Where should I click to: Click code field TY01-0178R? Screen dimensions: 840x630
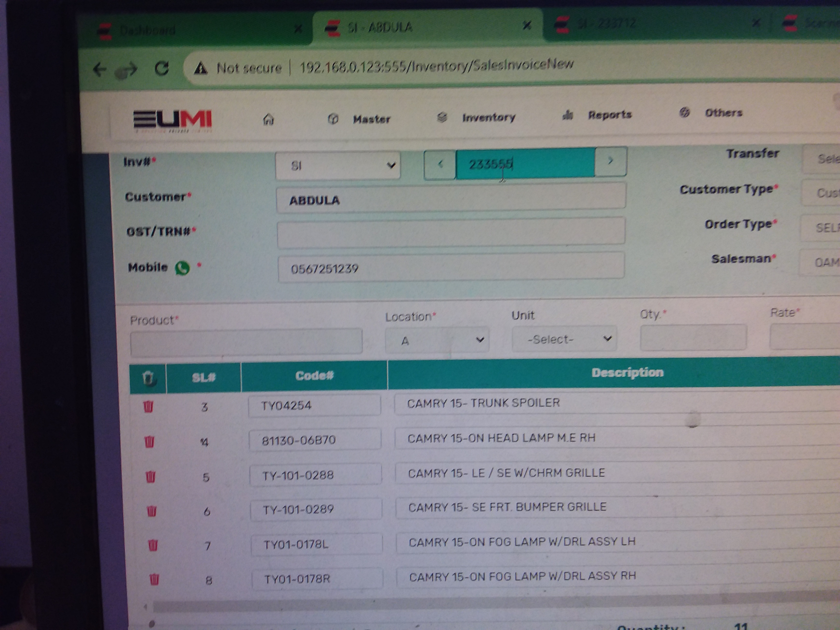click(317, 579)
